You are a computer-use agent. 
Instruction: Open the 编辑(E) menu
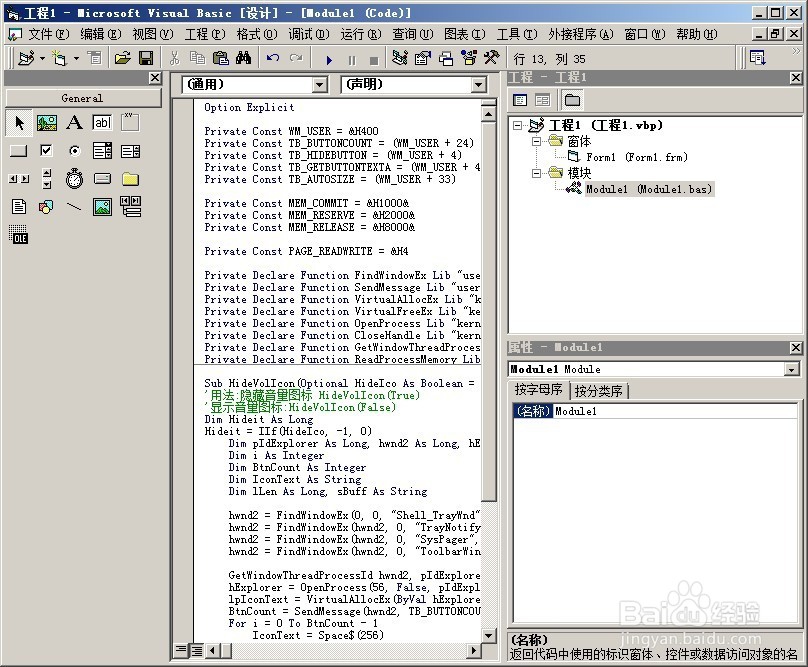tap(100, 35)
